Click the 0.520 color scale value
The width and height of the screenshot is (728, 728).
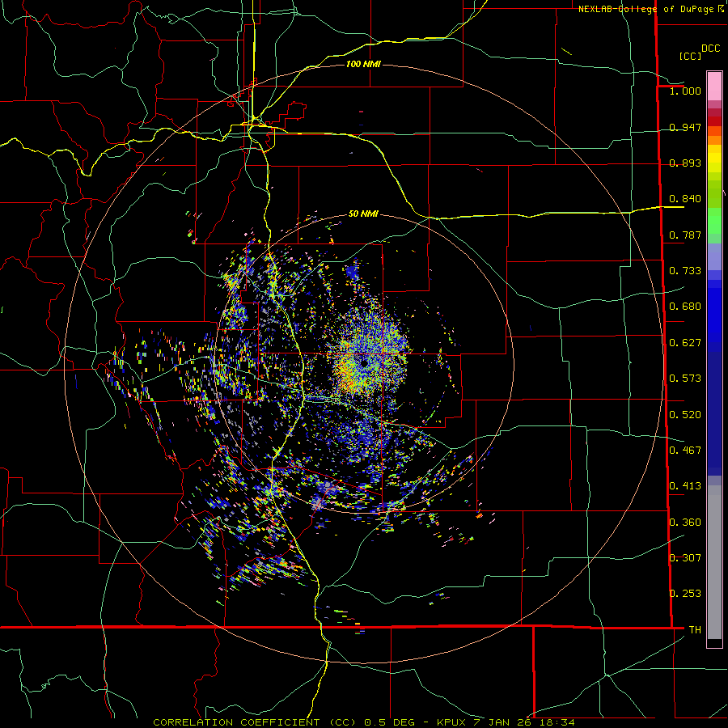[x=685, y=415]
